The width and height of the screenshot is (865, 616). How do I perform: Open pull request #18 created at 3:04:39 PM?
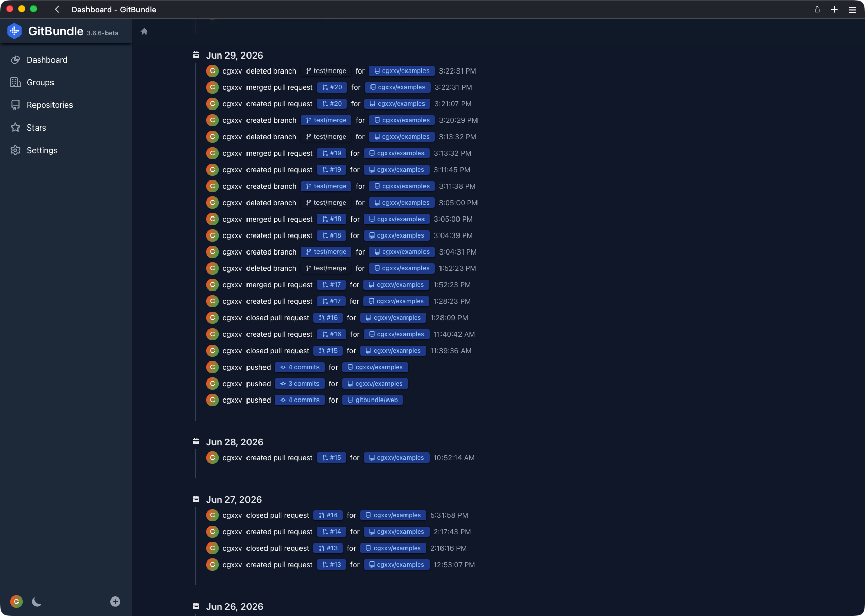pos(331,235)
